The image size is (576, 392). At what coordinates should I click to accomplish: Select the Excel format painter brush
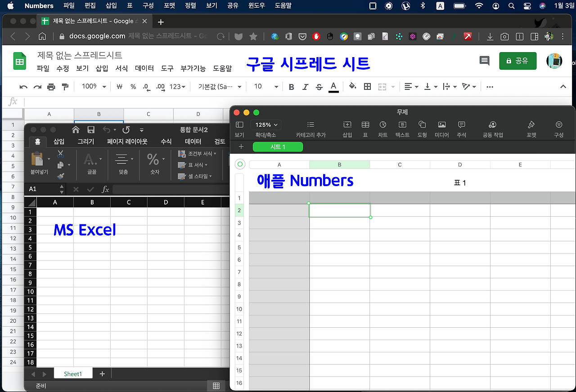(x=61, y=176)
